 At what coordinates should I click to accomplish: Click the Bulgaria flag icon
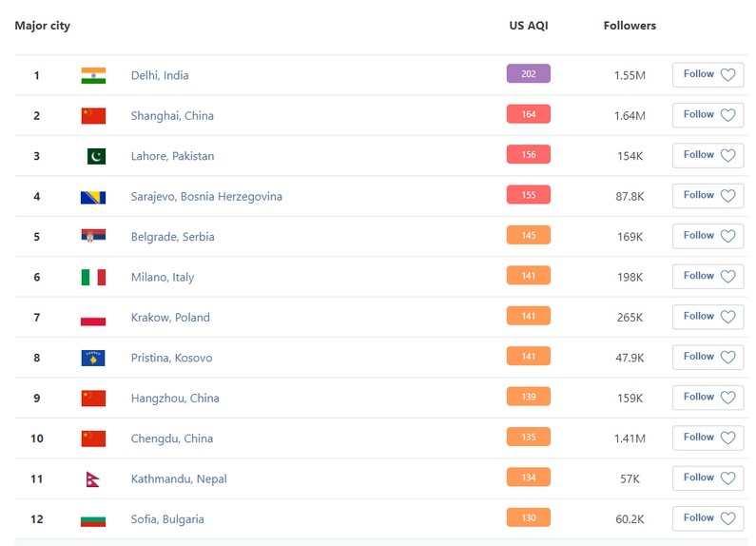93,519
